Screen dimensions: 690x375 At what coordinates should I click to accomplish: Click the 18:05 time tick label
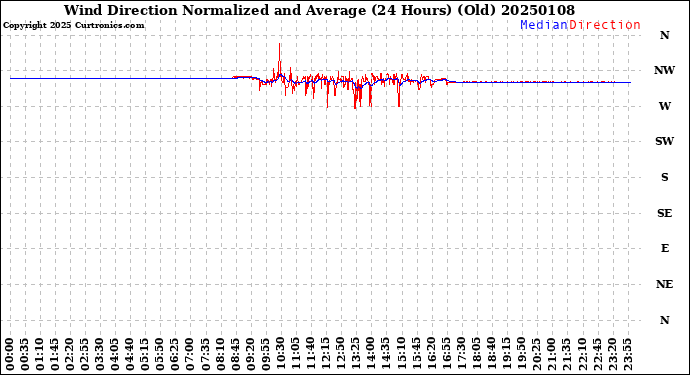pos(476,354)
